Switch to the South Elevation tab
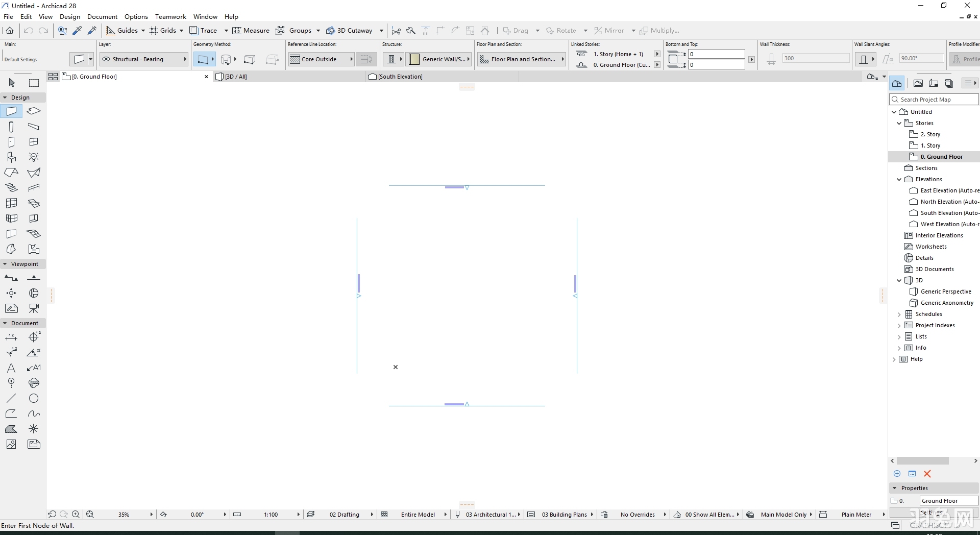This screenshot has height=535, width=980. tap(400, 77)
